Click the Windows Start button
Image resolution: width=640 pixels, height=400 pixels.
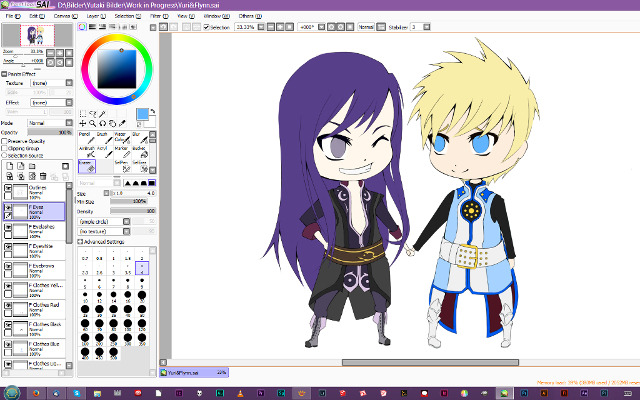[x=13, y=391]
